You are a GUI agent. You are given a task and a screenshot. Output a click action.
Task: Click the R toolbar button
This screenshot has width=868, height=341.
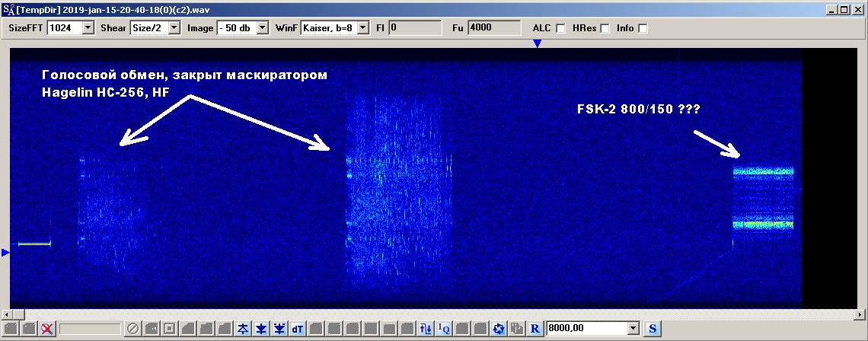[535, 329]
